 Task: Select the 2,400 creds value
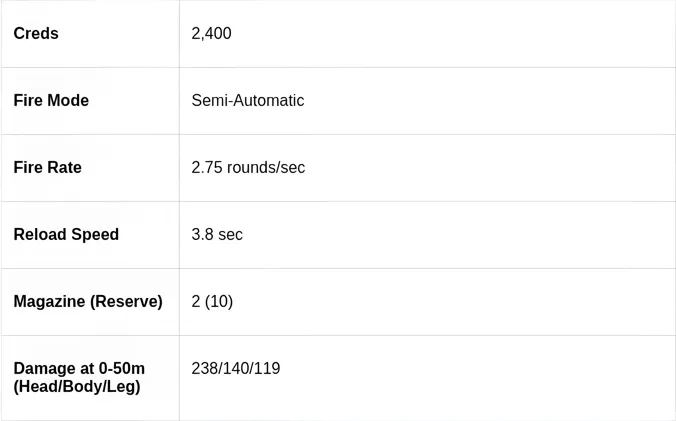pyautogui.click(x=211, y=34)
